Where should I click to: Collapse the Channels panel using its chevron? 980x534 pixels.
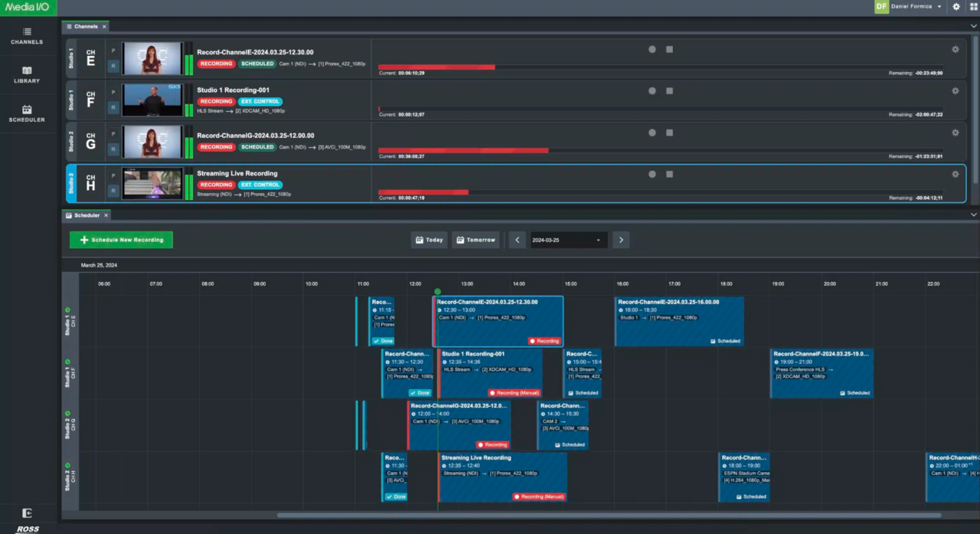pos(973,25)
